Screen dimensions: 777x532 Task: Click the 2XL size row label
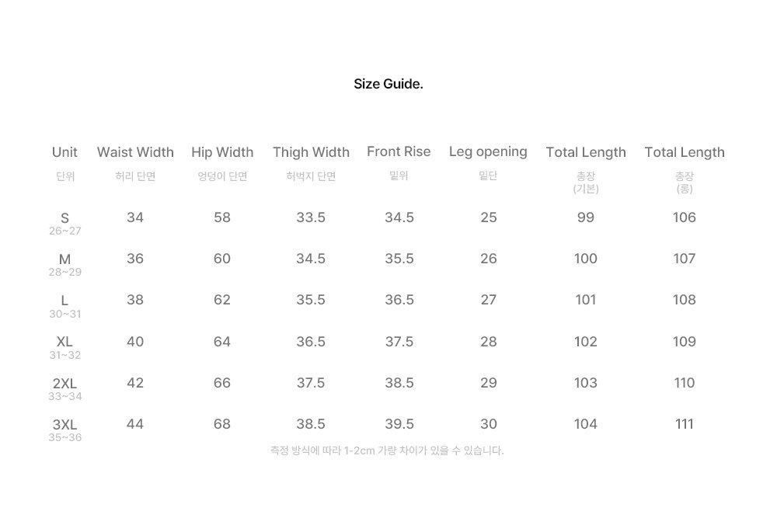(x=64, y=383)
